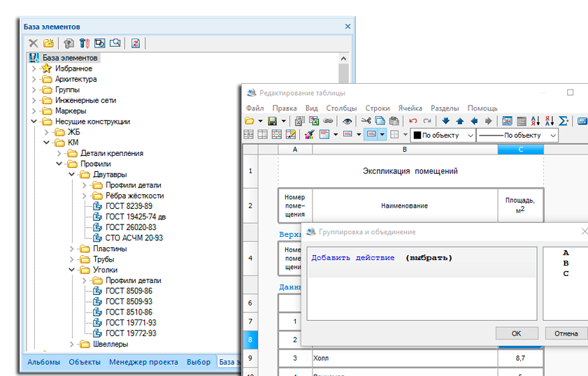Close the База элементов panel

coord(347,27)
